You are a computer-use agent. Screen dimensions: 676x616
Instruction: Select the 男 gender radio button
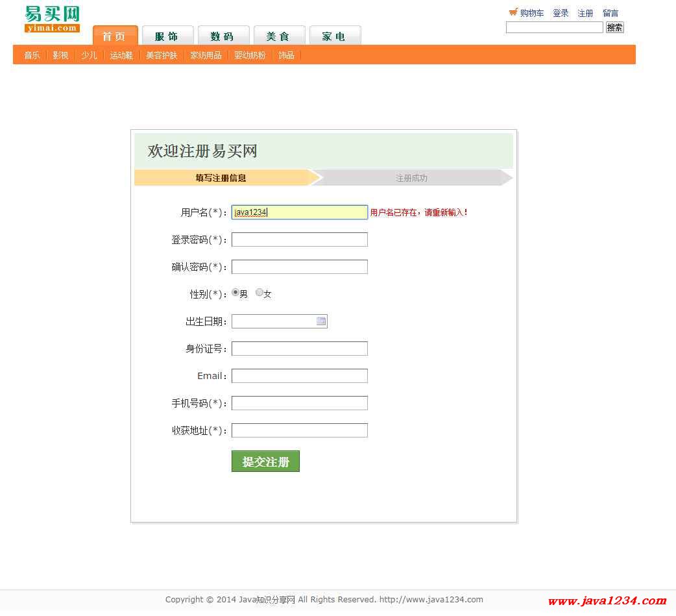click(235, 293)
